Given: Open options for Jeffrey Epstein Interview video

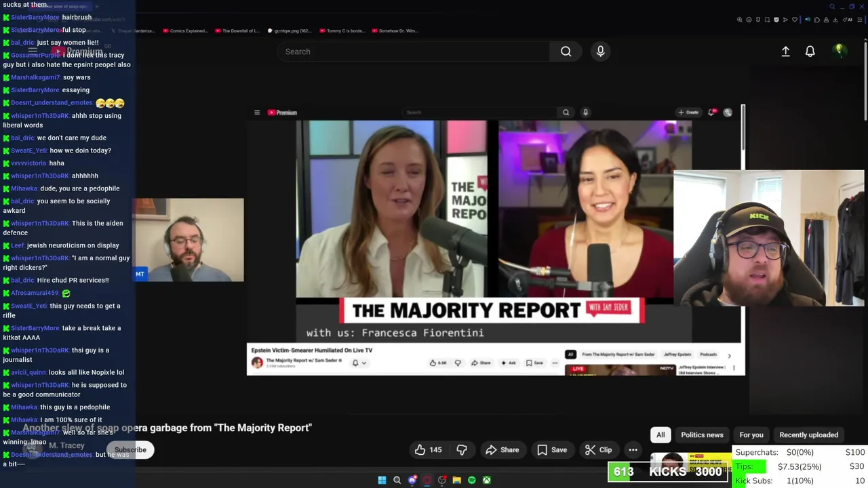Looking at the screenshot, I should point(734,368).
